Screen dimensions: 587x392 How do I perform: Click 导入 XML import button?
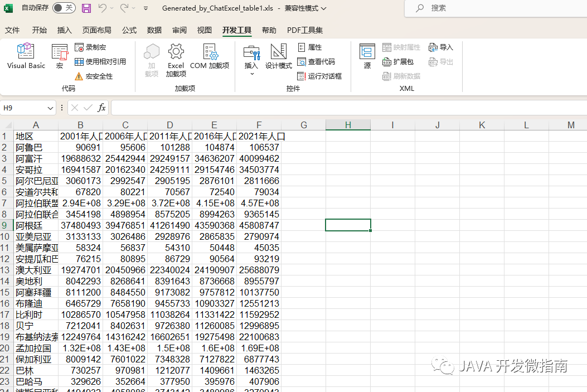[441, 47]
